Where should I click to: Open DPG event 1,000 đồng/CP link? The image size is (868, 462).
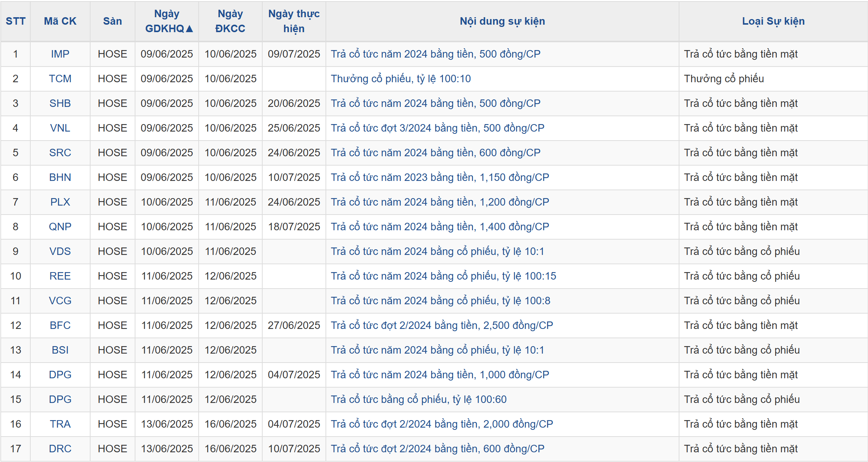[440, 375]
